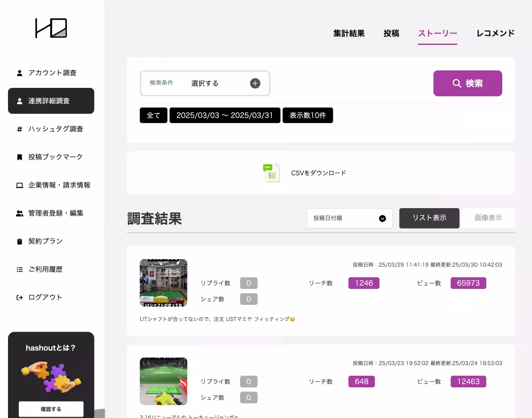Image resolution: width=532 pixels, height=418 pixels.
Task: Open the 選択する condition selector
Action: (x=205, y=83)
